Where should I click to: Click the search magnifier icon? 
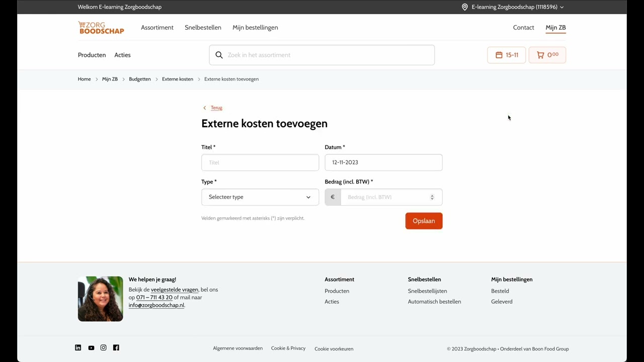point(219,55)
